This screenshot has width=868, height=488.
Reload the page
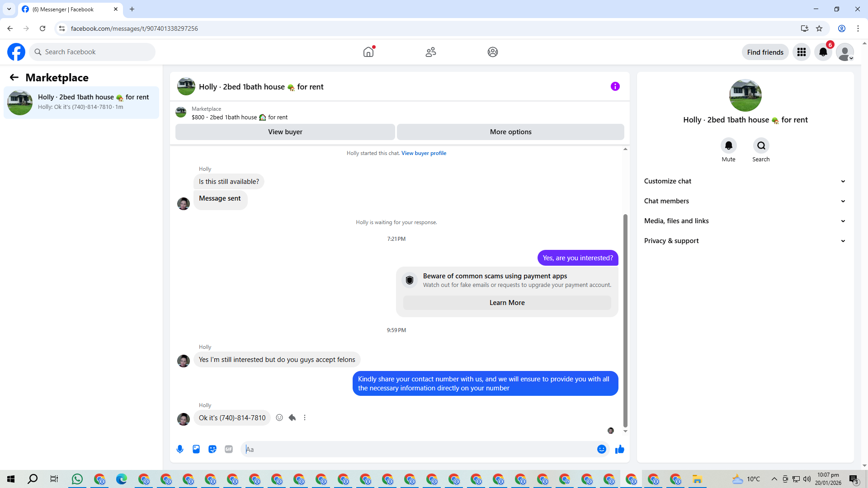coord(42,28)
